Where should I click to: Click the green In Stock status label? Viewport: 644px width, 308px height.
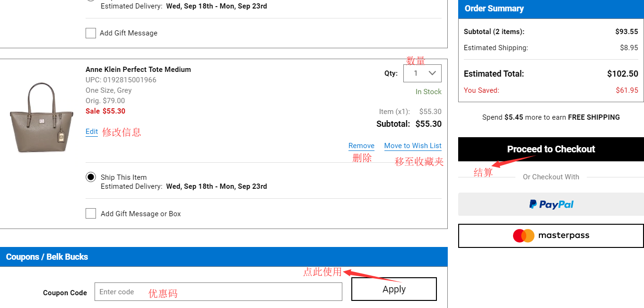pos(428,92)
